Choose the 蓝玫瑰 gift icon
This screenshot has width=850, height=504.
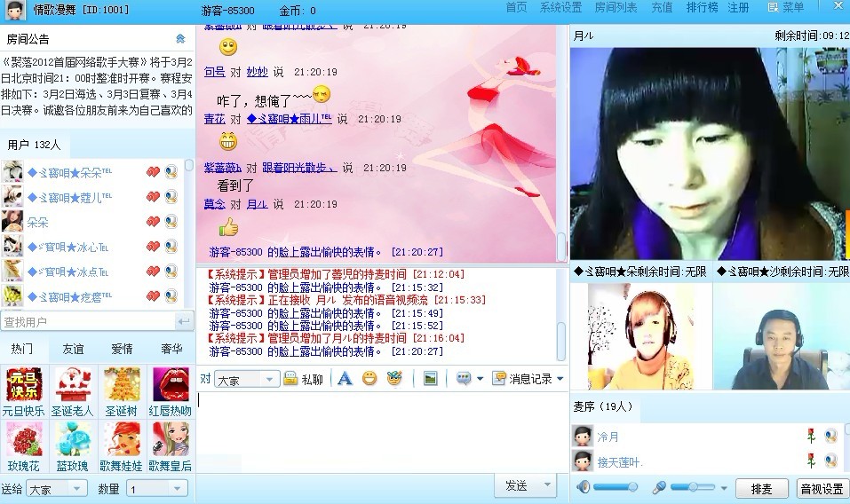(73, 439)
